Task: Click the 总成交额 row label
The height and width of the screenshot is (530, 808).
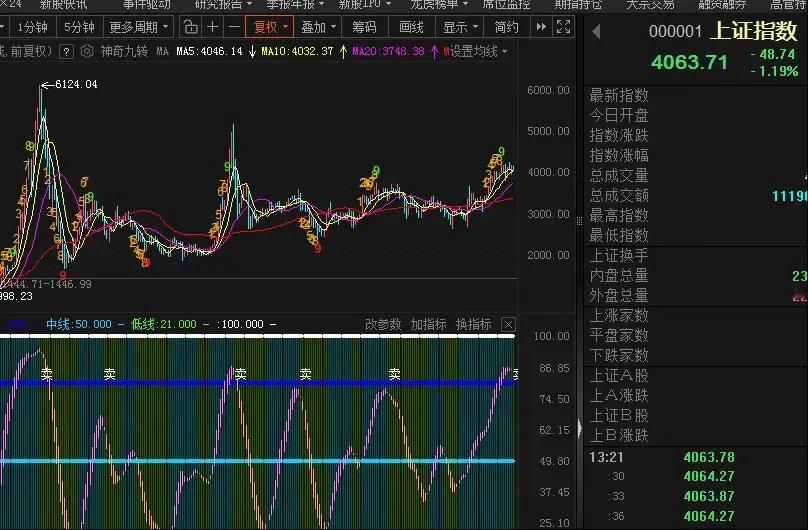Action: click(x=619, y=196)
